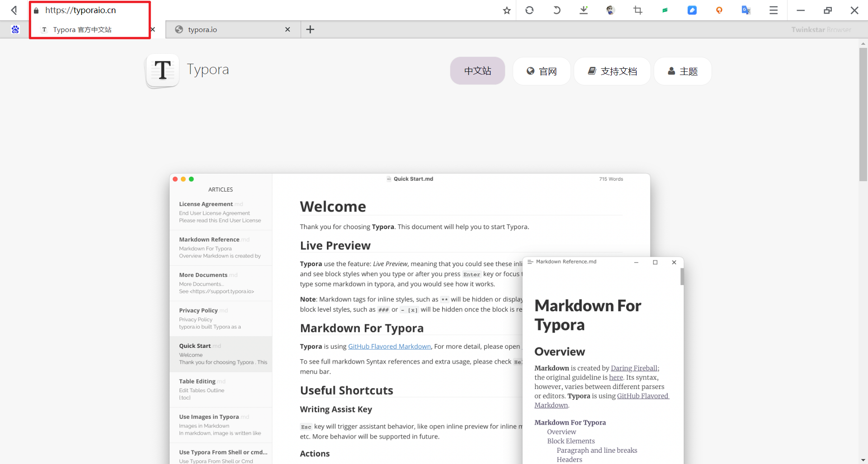Image resolution: width=868 pixels, height=464 pixels.
Task: Open the Baidu paw pinned tab
Action: [15, 29]
